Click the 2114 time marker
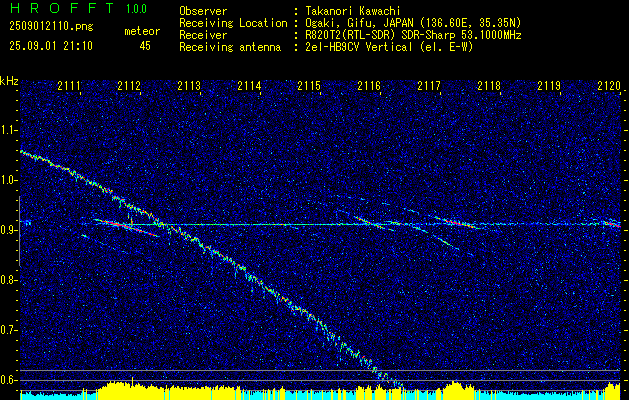Image resolution: width=629 pixels, height=400 pixels. 249,86
